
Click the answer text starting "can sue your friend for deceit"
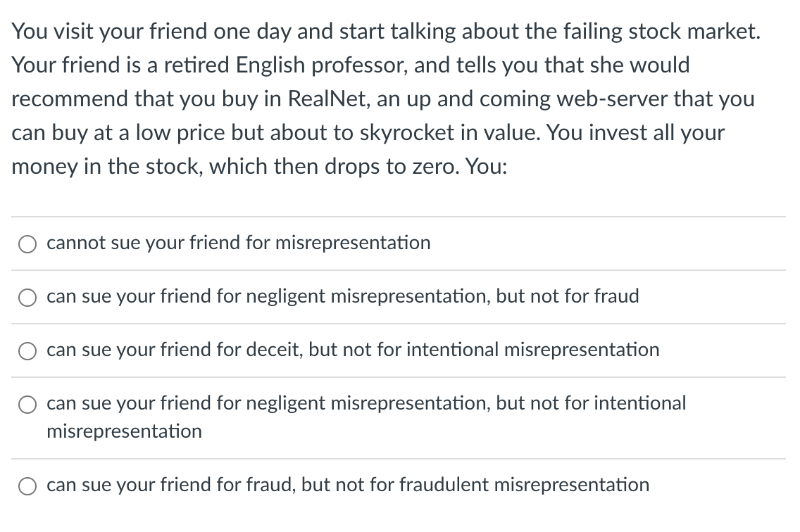353,350
